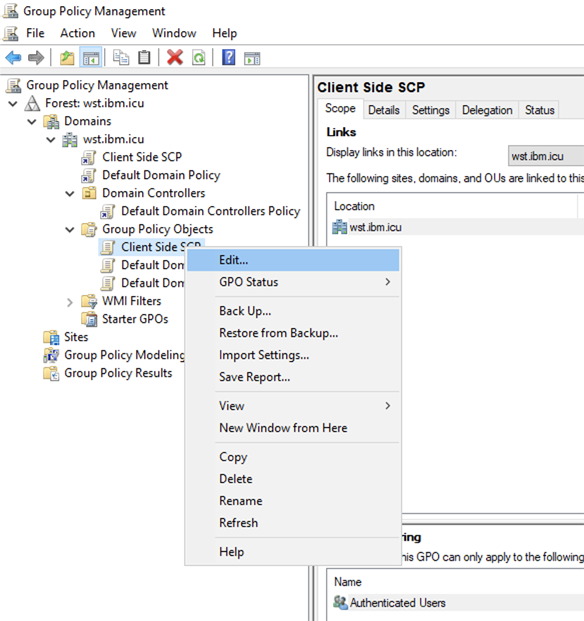Toggle the Show/Hide Action Pane icon
The height and width of the screenshot is (621, 584).
(252, 59)
